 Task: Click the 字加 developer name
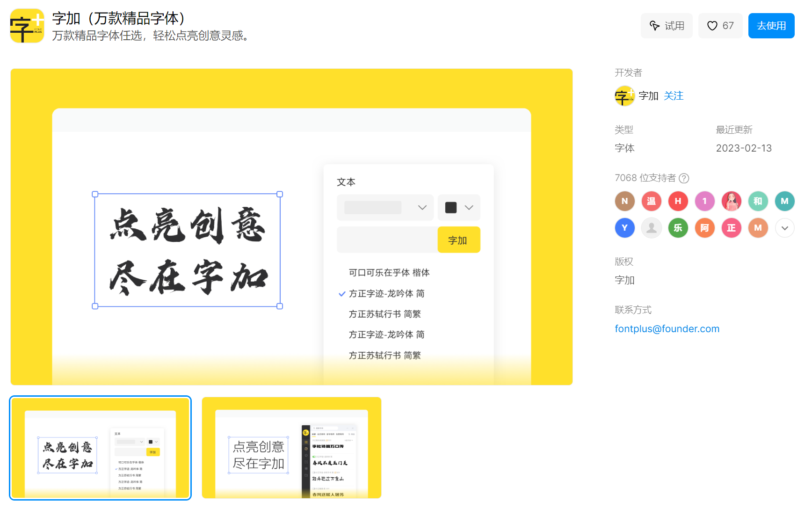(x=648, y=96)
